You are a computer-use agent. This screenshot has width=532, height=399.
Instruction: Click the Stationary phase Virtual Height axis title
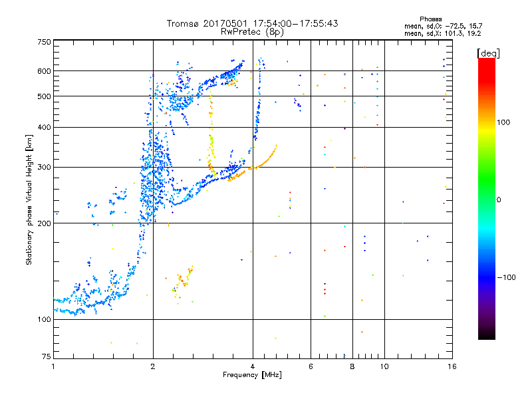click(x=29, y=199)
